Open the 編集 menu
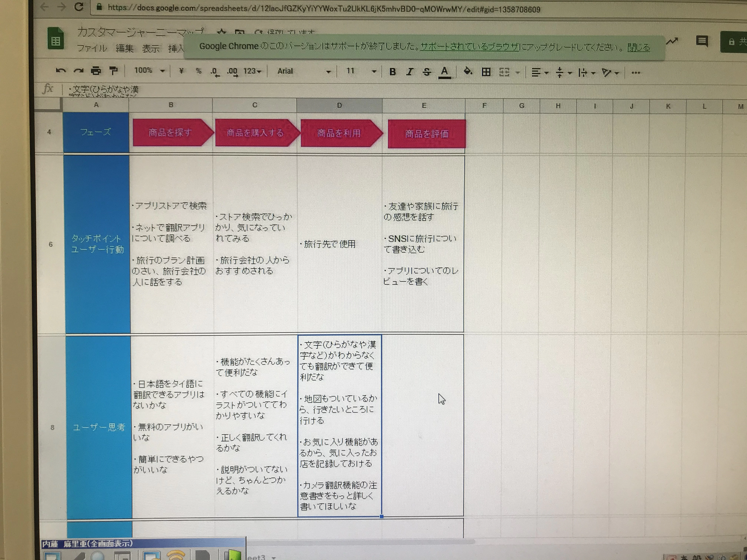The width and height of the screenshot is (747, 560). [124, 49]
